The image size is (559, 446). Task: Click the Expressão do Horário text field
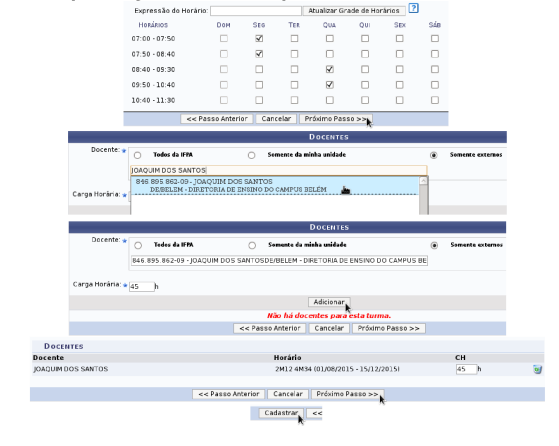[x=256, y=11]
